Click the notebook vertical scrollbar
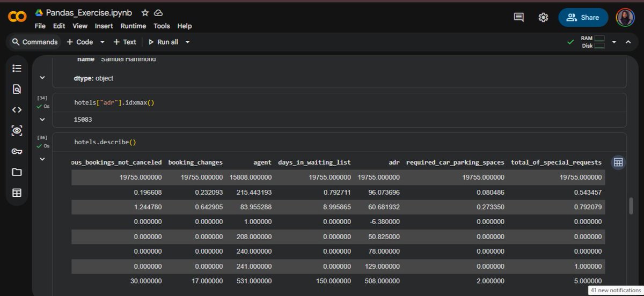Screen dimensions: 644x296 (x=631, y=206)
